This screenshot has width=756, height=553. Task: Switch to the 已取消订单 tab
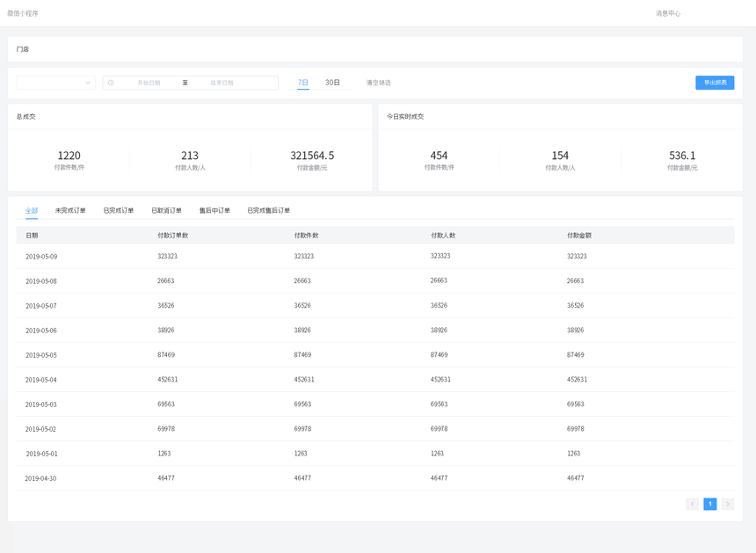click(x=166, y=211)
